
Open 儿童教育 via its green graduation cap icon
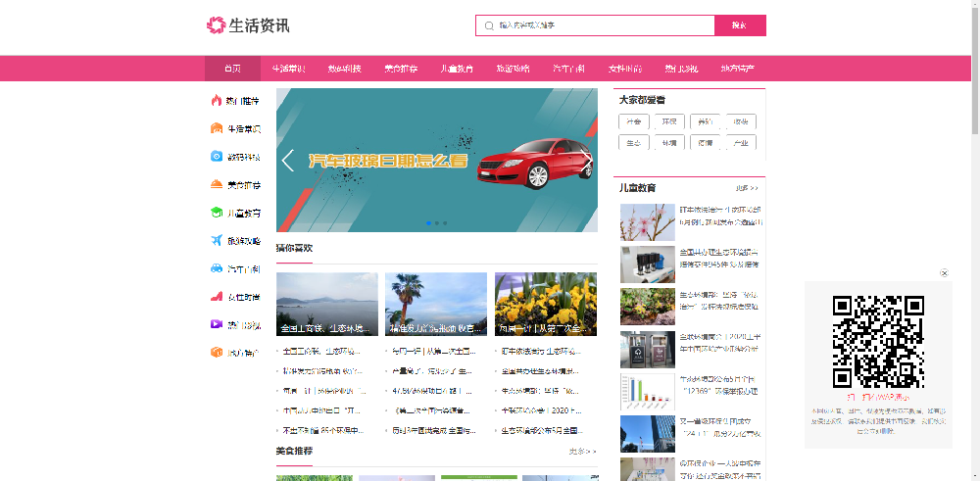point(217,213)
